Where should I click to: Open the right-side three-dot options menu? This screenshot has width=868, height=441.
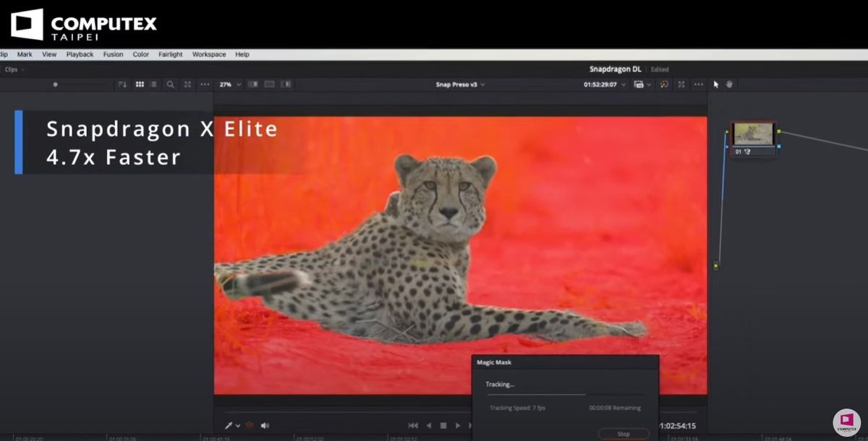tap(698, 85)
